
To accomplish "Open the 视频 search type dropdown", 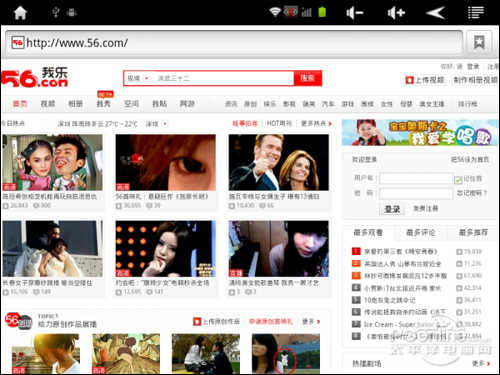I will [x=138, y=78].
